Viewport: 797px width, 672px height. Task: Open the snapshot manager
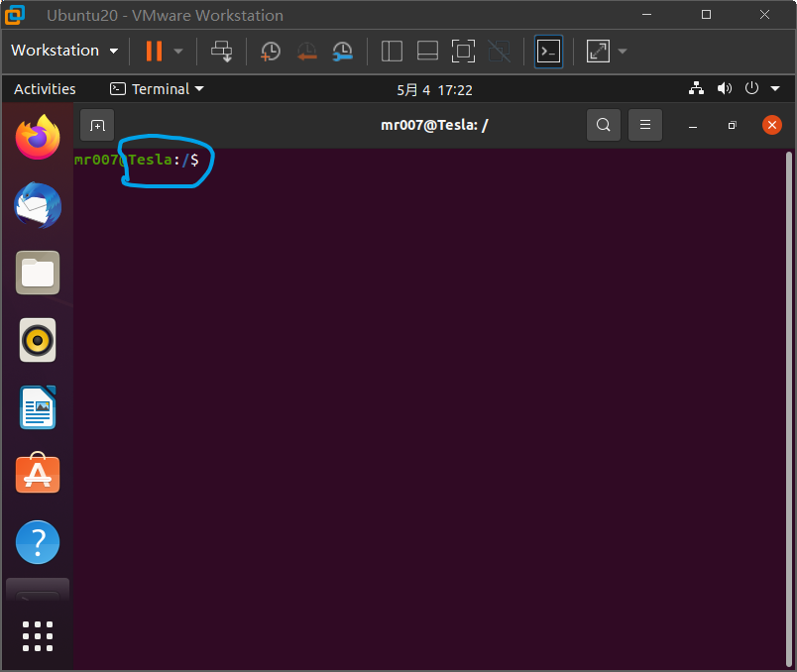pos(343,52)
